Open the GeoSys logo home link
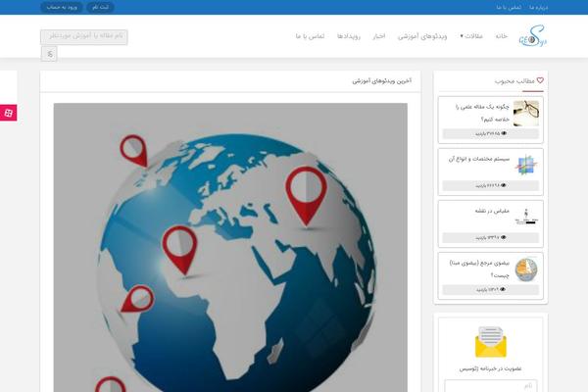Viewport: 588px width, 392px height. pyautogui.click(x=533, y=36)
